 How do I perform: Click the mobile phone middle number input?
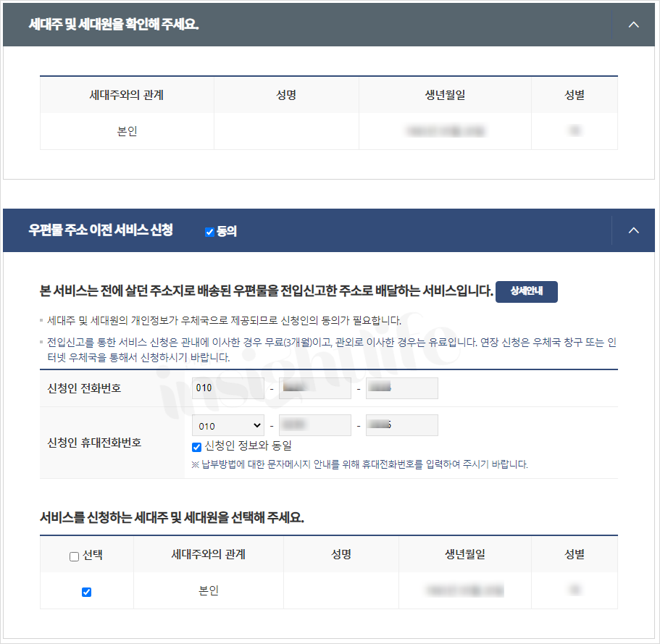314,425
